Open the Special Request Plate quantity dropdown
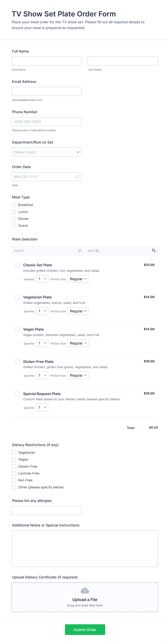This screenshot has height=644, width=168. 42,407
